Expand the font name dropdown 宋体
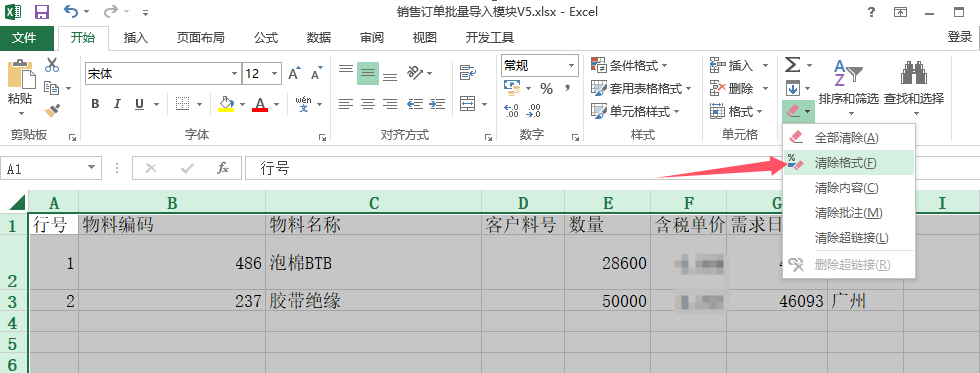The width and height of the screenshot is (980, 373). click(234, 74)
